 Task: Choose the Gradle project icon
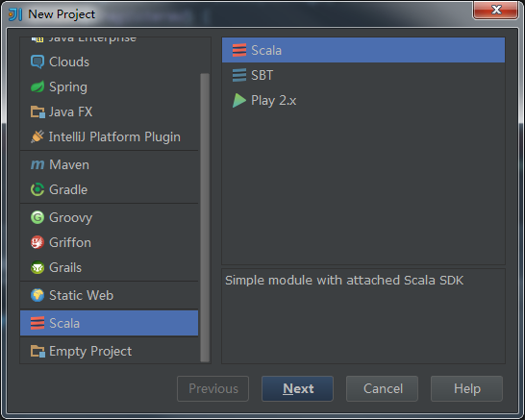[x=37, y=189]
